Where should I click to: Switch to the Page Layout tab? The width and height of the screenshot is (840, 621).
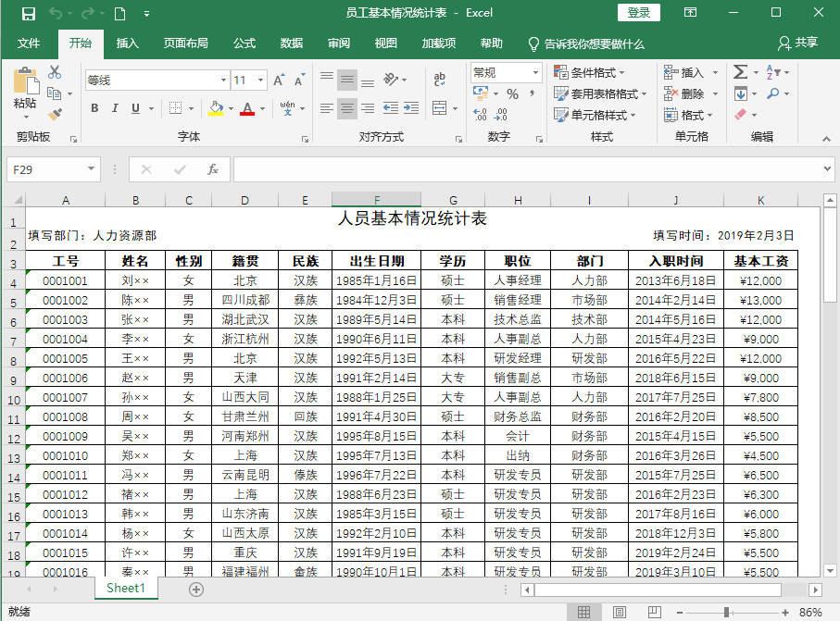coord(186,43)
